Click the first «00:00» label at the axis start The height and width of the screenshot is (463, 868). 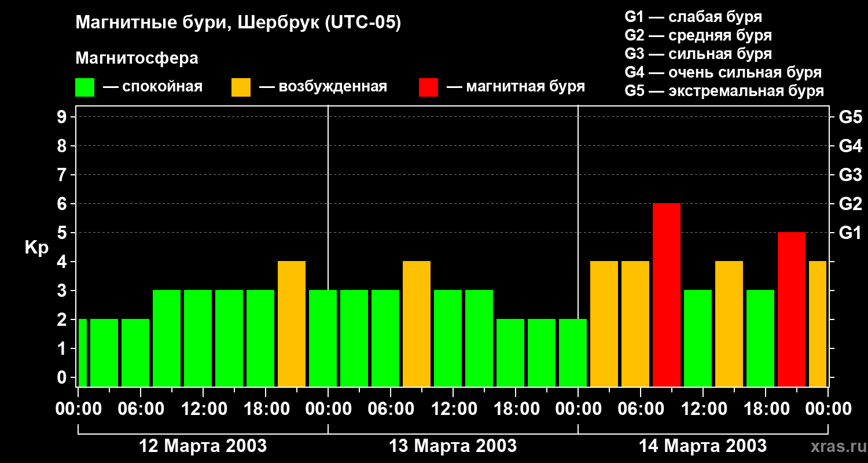tap(78, 409)
